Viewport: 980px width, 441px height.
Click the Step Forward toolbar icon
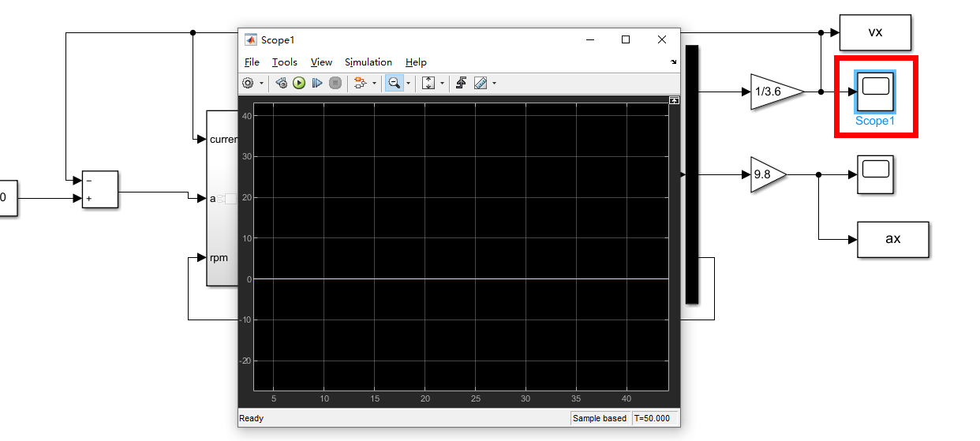[317, 83]
